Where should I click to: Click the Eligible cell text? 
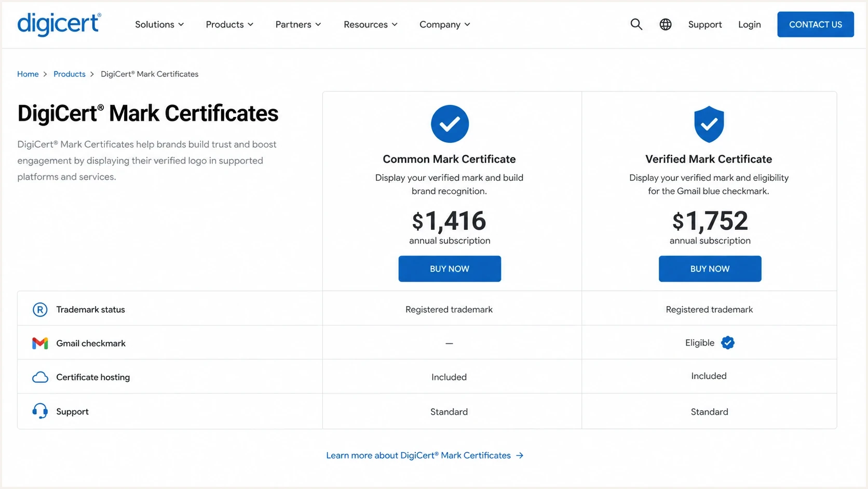(700, 343)
